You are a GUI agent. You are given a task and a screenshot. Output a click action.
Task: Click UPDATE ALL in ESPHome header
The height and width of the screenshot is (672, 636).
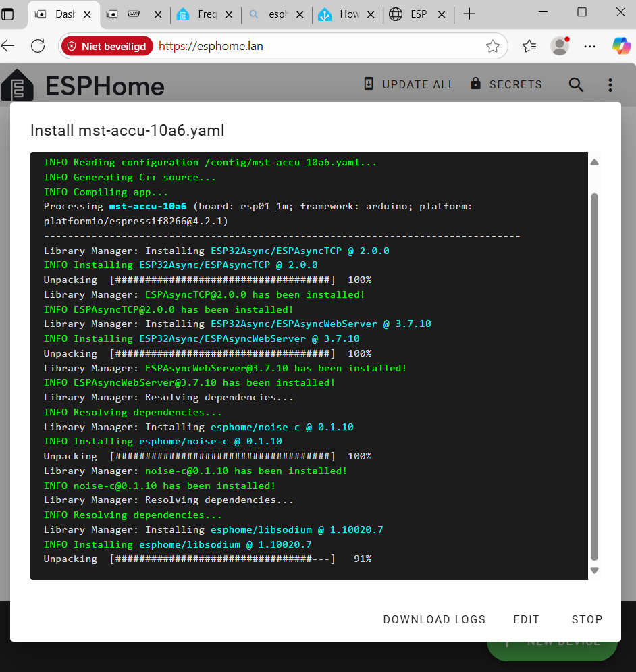pyautogui.click(x=409, y=84)
